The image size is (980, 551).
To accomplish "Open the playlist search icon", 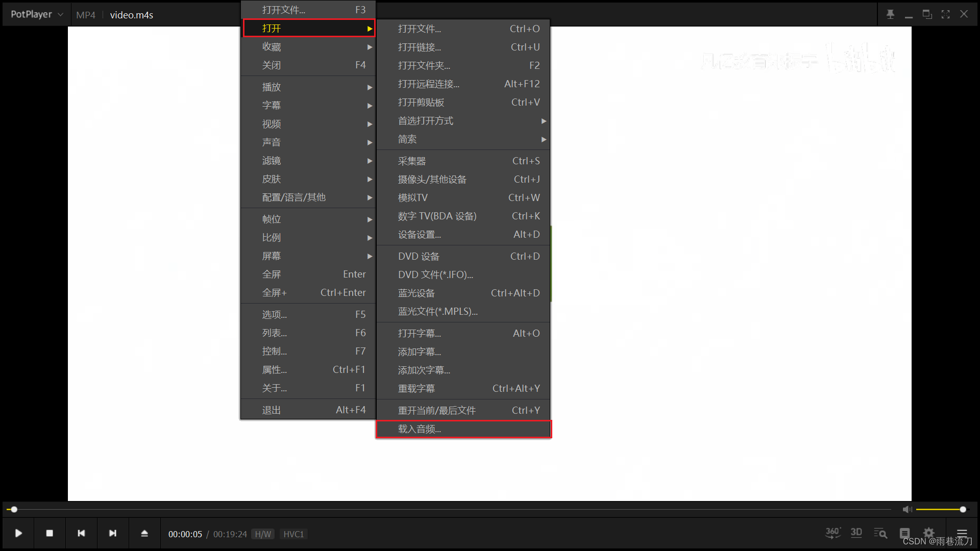I will tap(880, 533).
